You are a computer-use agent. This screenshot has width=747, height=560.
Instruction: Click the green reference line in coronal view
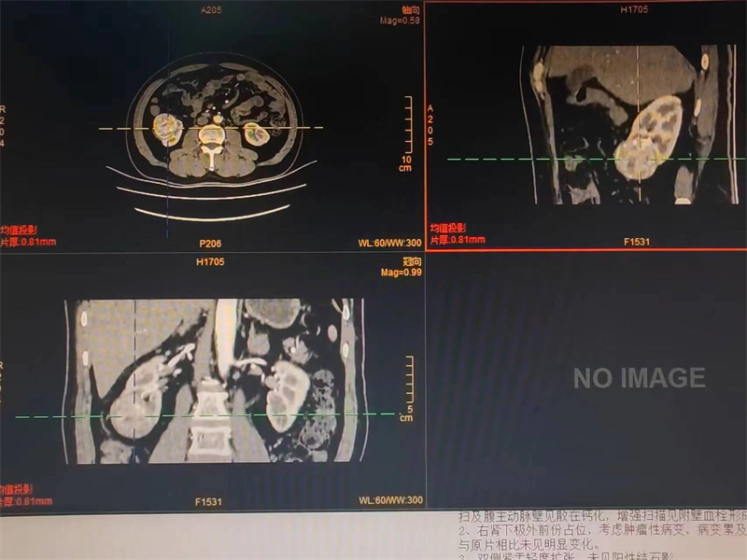(204, 415)
